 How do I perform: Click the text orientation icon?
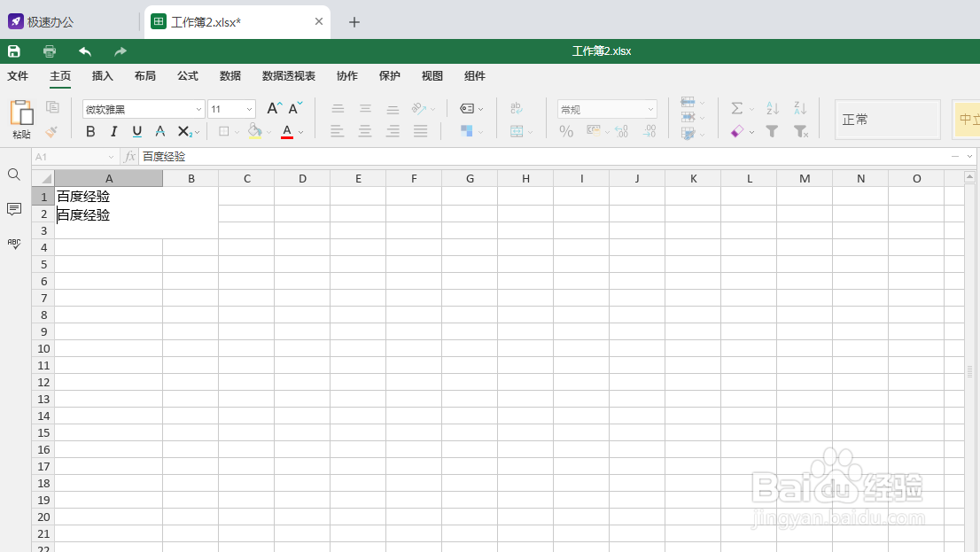coord(419,108)
